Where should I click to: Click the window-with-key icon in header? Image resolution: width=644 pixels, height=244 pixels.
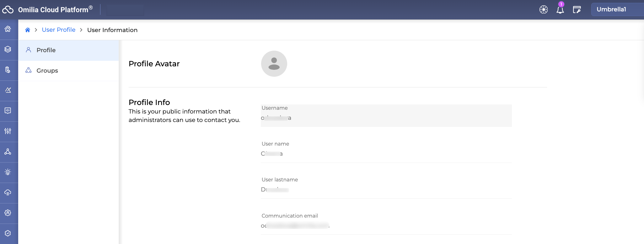point(577,10)
